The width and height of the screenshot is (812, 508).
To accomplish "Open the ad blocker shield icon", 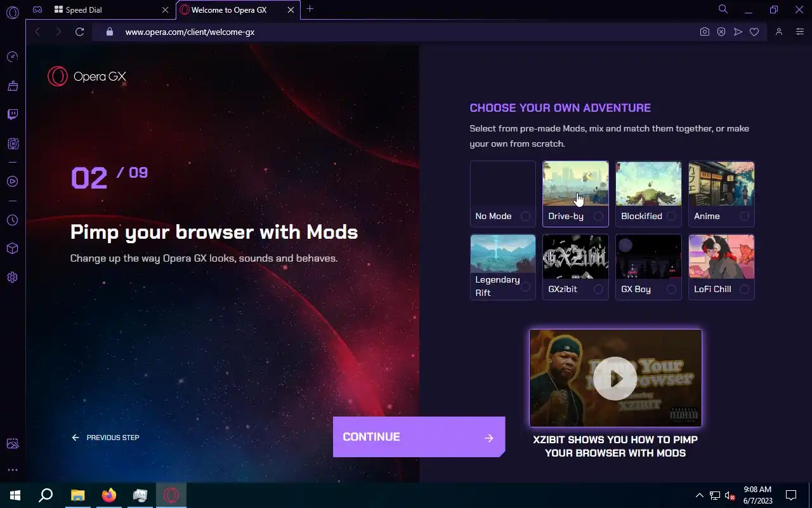I will pyautogui.click(x=721, y=32).
